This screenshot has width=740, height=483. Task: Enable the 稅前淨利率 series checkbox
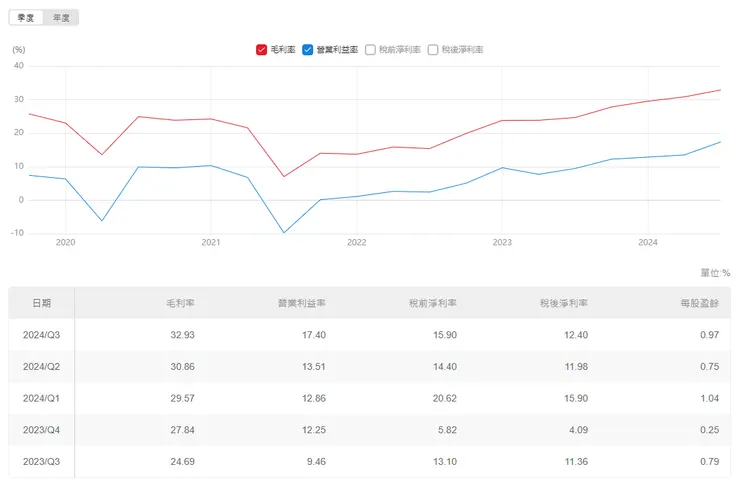[371, 49]
